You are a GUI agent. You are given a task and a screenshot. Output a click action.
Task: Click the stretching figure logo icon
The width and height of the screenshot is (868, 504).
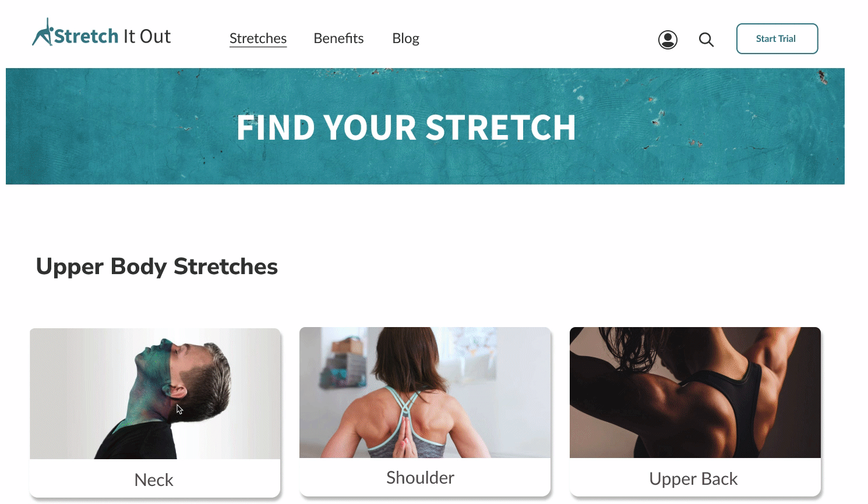point(43,32)
